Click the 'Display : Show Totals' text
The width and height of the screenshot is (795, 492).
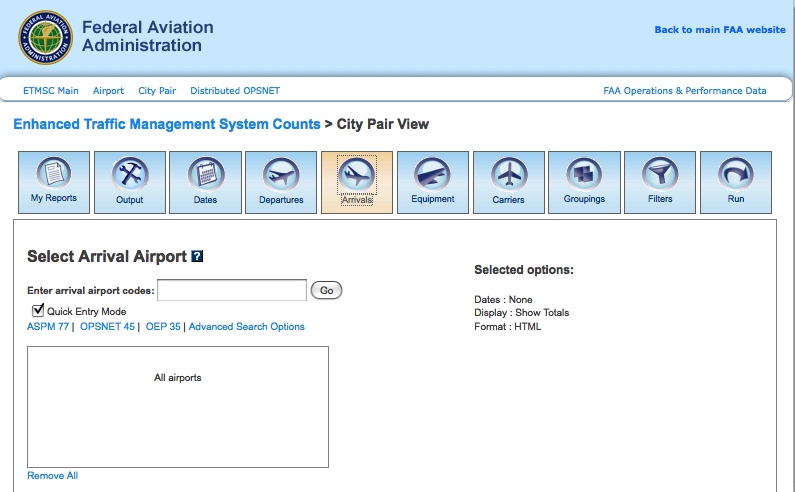[522, 313]
